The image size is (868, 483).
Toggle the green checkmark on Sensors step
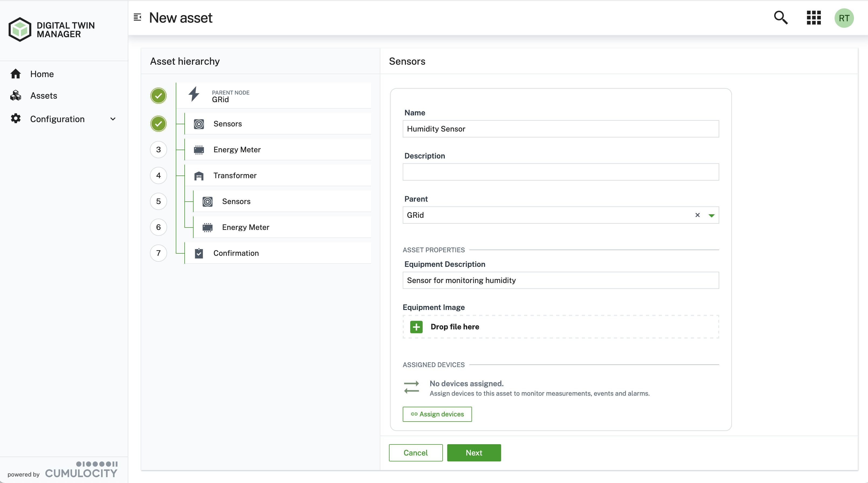tap(158, 123)
